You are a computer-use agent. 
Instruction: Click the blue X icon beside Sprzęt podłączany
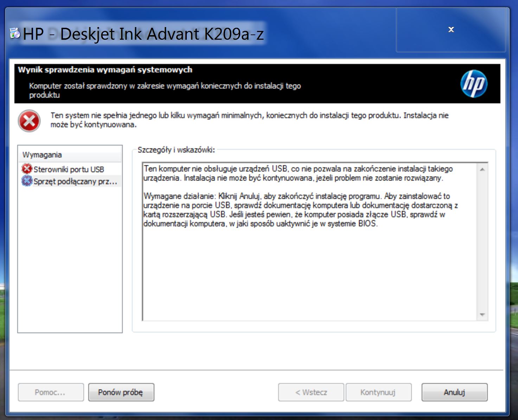tap(26, 181)
